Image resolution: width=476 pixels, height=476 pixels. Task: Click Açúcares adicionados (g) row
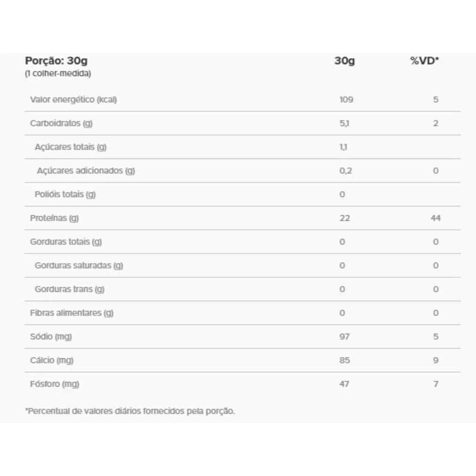[x=243, y=171]
